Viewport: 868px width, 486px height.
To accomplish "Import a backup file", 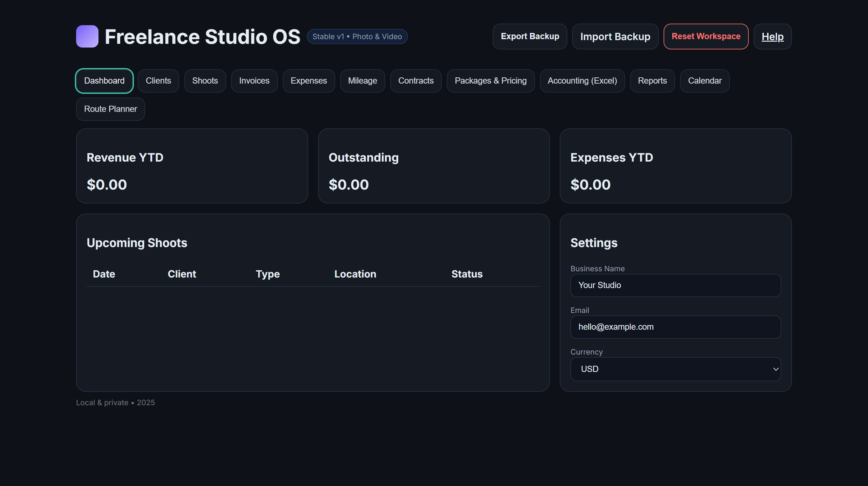I will click(x=615, y=36).
